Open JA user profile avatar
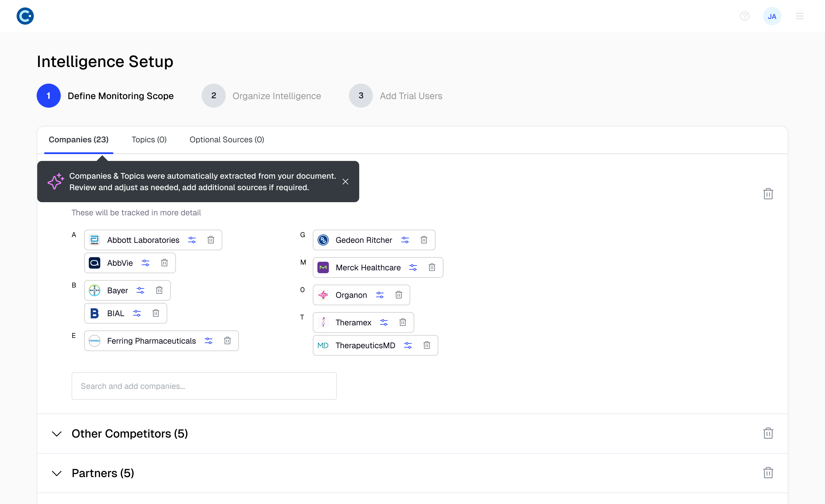 click(772, 16)
